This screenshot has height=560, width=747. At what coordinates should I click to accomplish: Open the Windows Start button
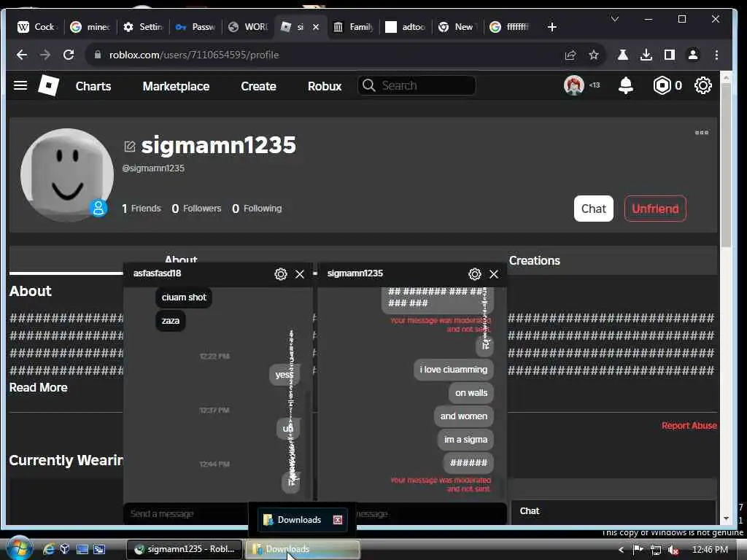[19, 548]
